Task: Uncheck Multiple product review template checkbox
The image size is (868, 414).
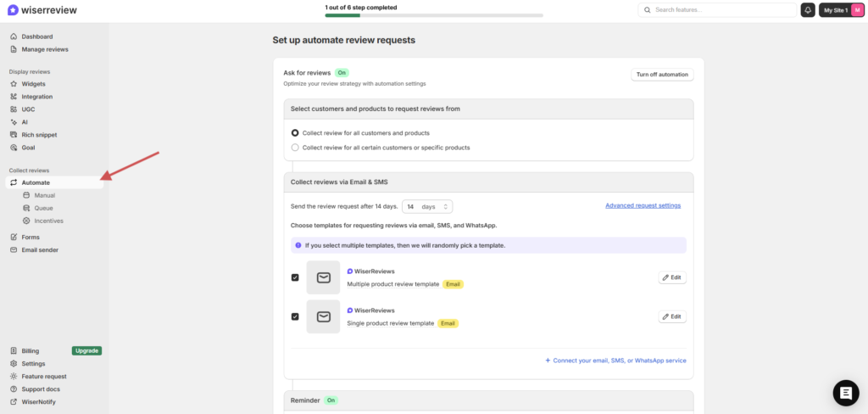Action: pos(295,277)
